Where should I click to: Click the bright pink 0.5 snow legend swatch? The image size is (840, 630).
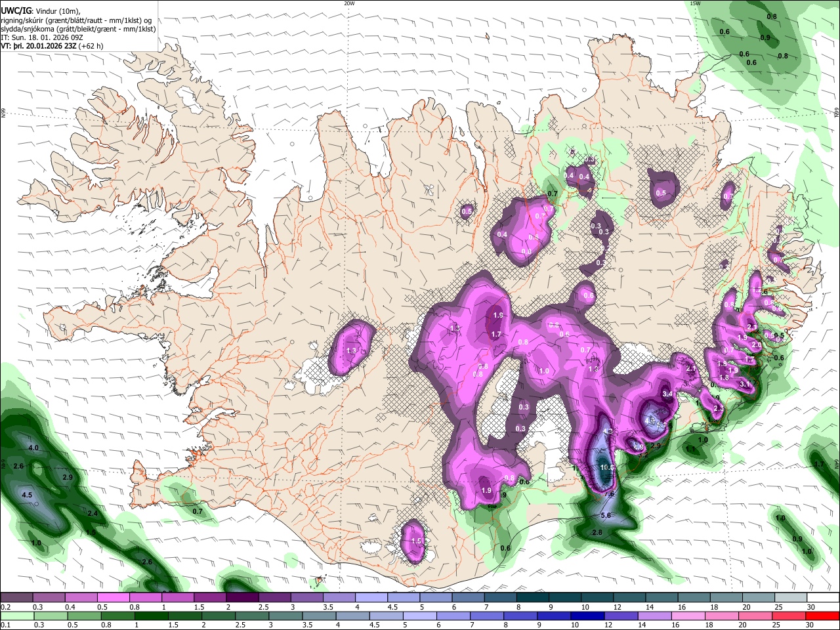tap(113, 598)
